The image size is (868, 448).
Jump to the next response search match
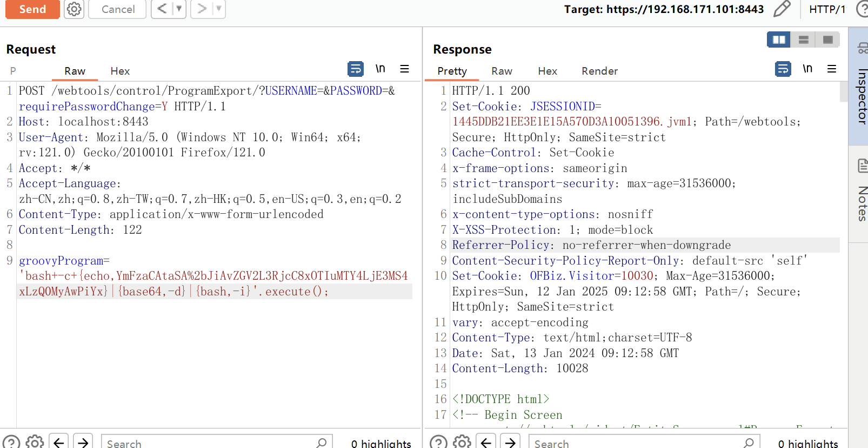510,442
